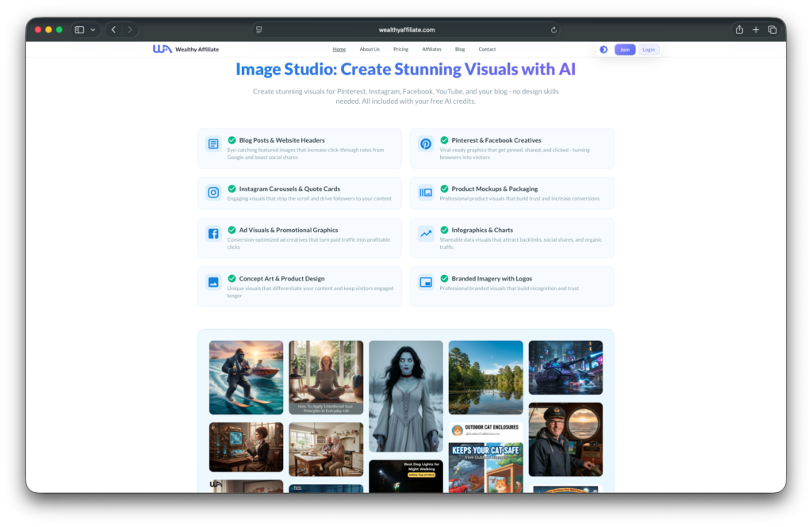The image size is (812, 527).
Task: Click the Pinterest icon in creatives card
Action: 426,144
